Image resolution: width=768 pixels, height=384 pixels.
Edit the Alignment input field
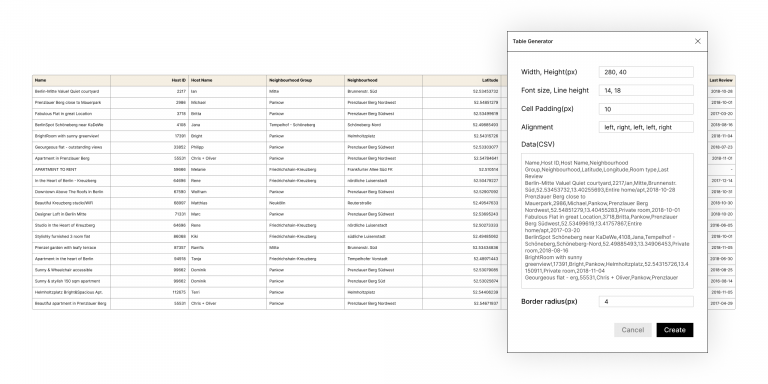[646, 127]
